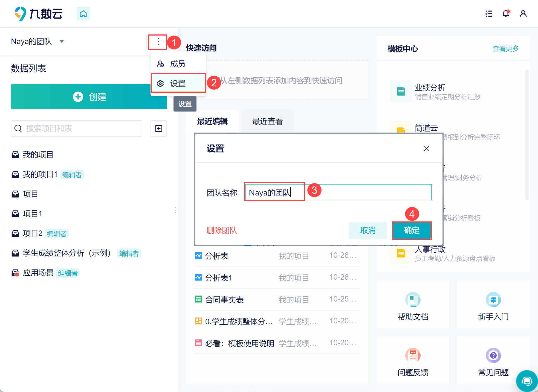Open the notification bell
The height and width of the screenshot is (392, 538).
[505, 14]
